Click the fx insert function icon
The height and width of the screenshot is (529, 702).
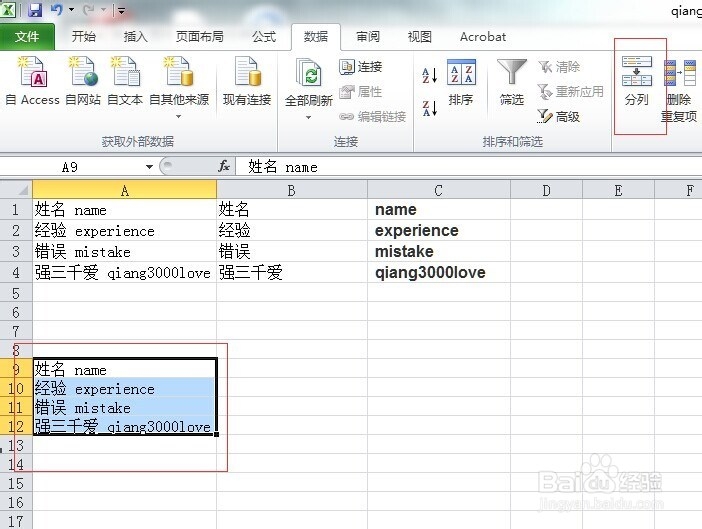pyautogui.click(x=224, y=166)
